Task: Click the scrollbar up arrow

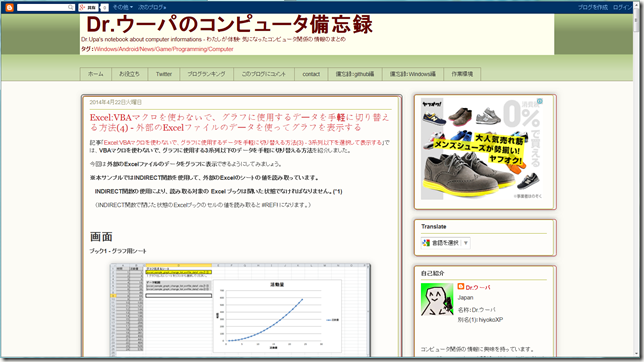Action: tap(637, 4)
